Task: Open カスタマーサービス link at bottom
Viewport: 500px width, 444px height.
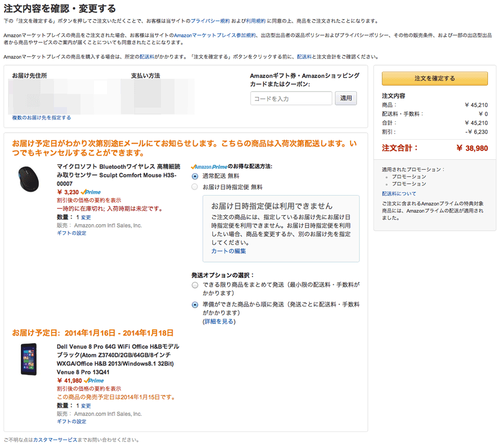Action: pyautogui.click(x=55, y=440)
